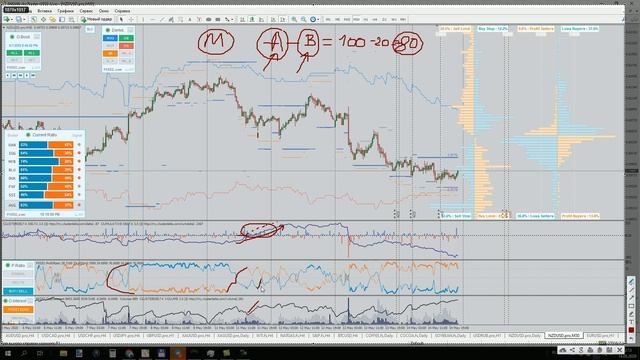Image resolution: width=640 pixels, height=360 pixels.
Task: Select the M5 timeframe button
Action: tap(338, 19)
